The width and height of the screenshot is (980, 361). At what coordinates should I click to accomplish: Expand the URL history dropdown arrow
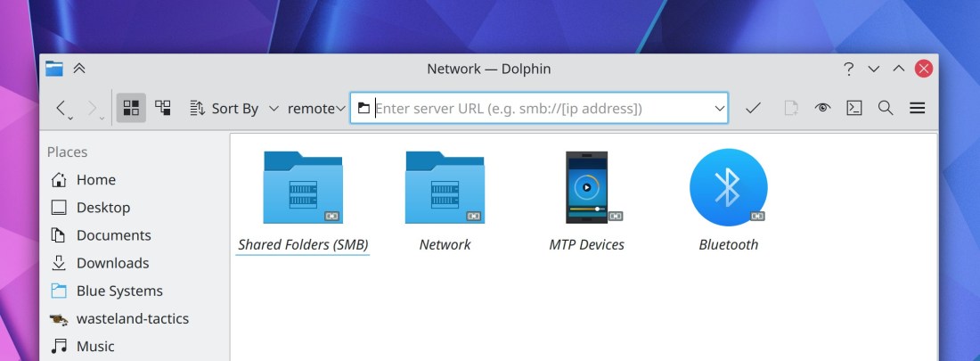720,108
